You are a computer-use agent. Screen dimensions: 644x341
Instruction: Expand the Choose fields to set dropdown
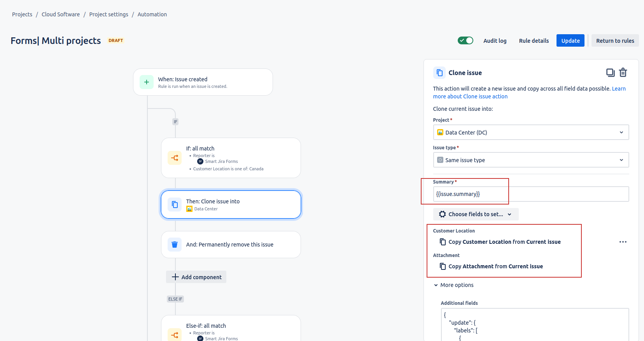(x=475, y=214)
